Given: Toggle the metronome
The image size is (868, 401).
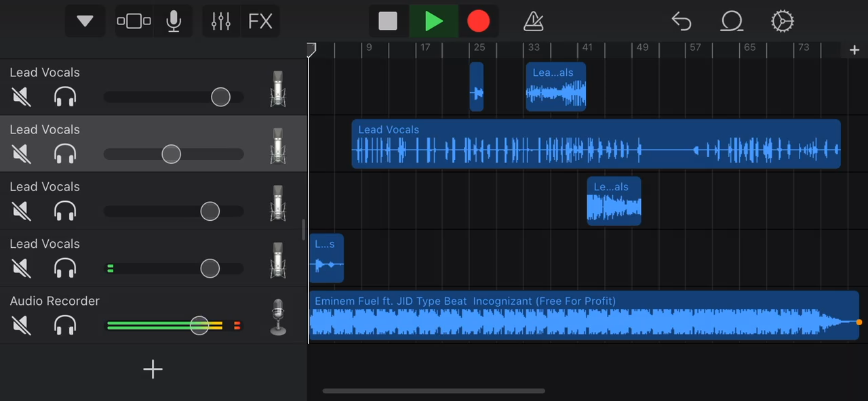Looking at the screenshot, I should pyautogui.click(x=534, y=21).
